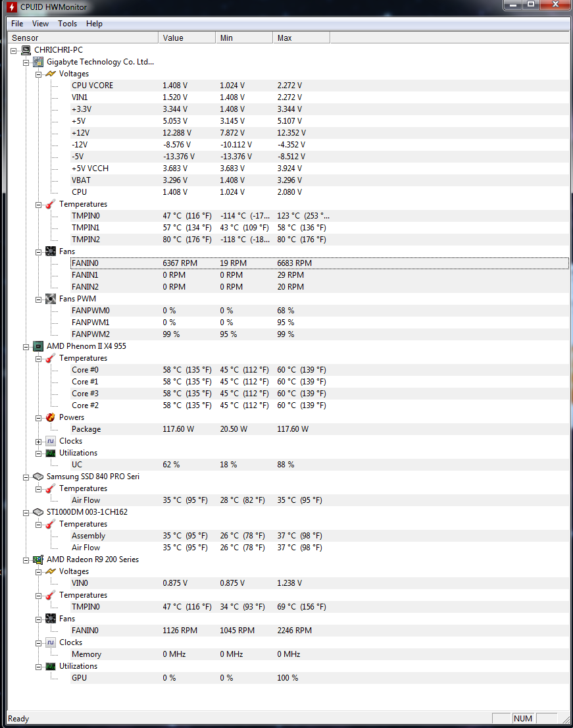Click the Min column header
Image resolution: width=573 pixels, height=728 pixels.
[x=244, y=38]
